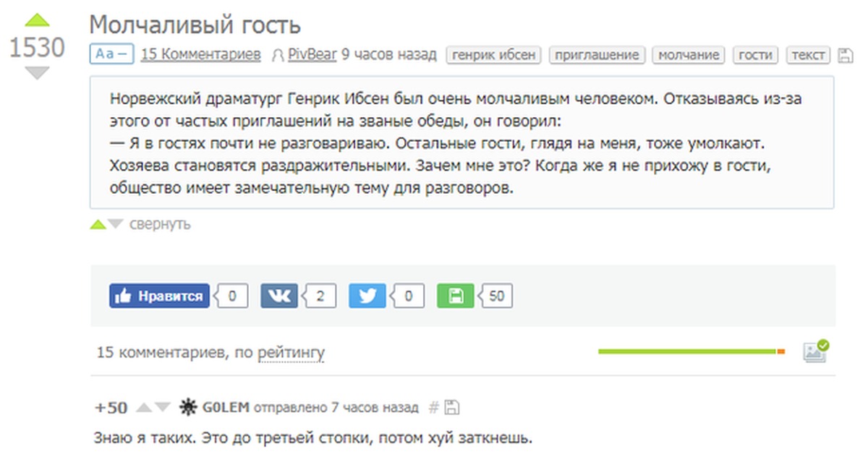
Task: Select the генрик ибсен tag
Action: (x=493, y=55)
